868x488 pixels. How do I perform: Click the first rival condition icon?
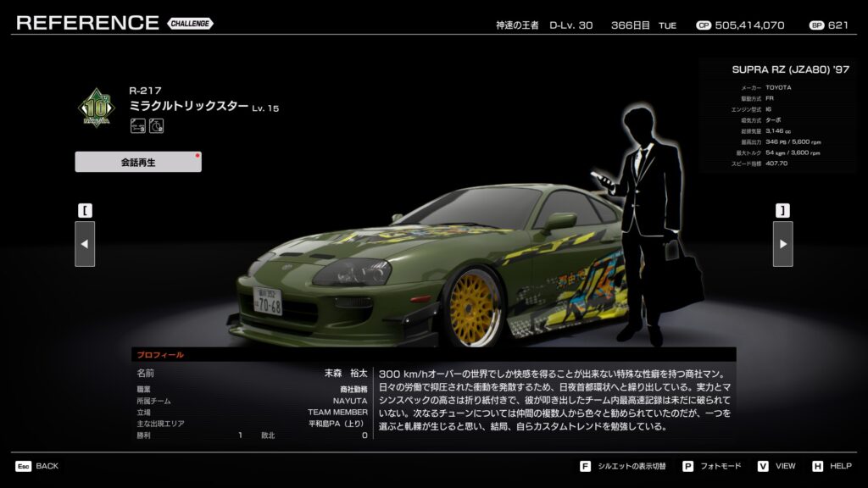137,126
